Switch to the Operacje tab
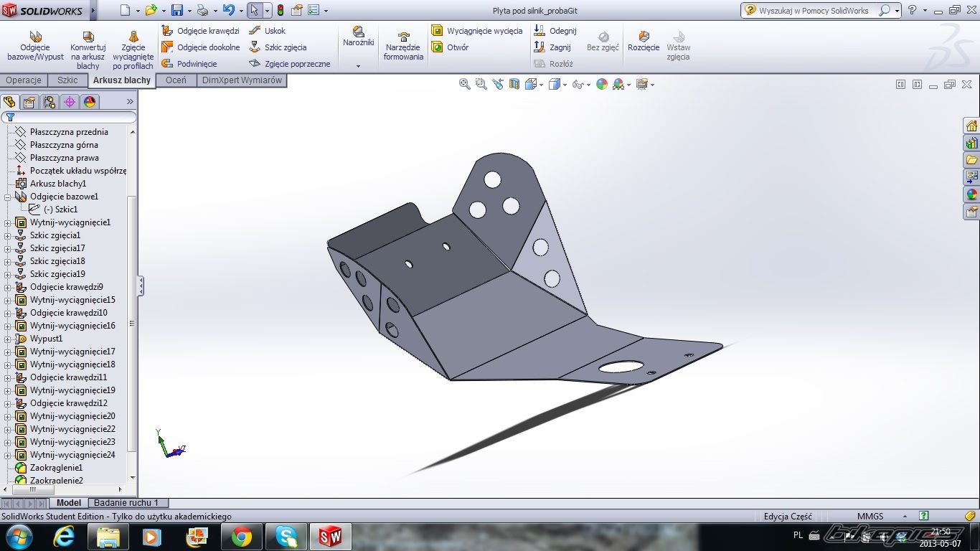 pyautogui.click(x=24, y=80)
